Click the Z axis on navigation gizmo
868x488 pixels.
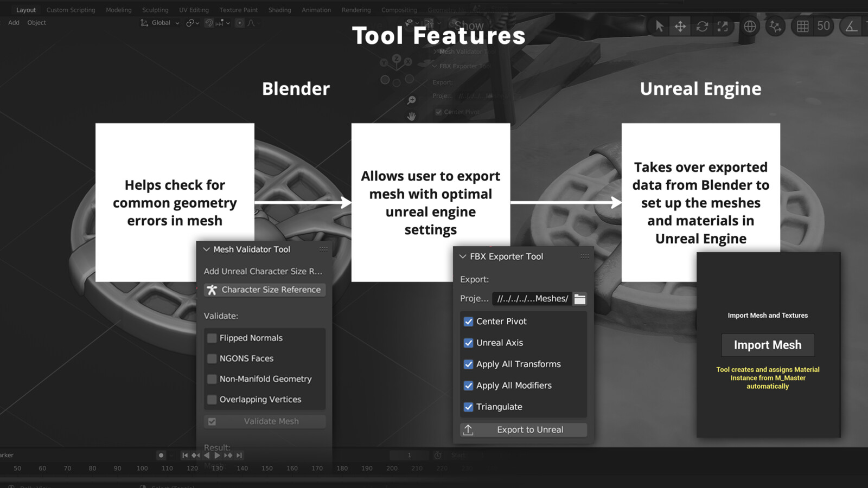pos(397,58)
